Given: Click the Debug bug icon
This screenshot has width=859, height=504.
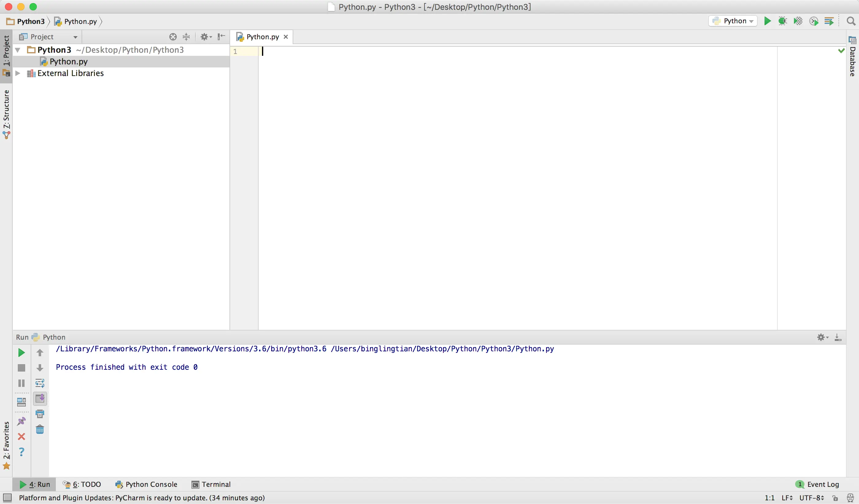Looking at the screenshot, I should (x=783, y=21).
